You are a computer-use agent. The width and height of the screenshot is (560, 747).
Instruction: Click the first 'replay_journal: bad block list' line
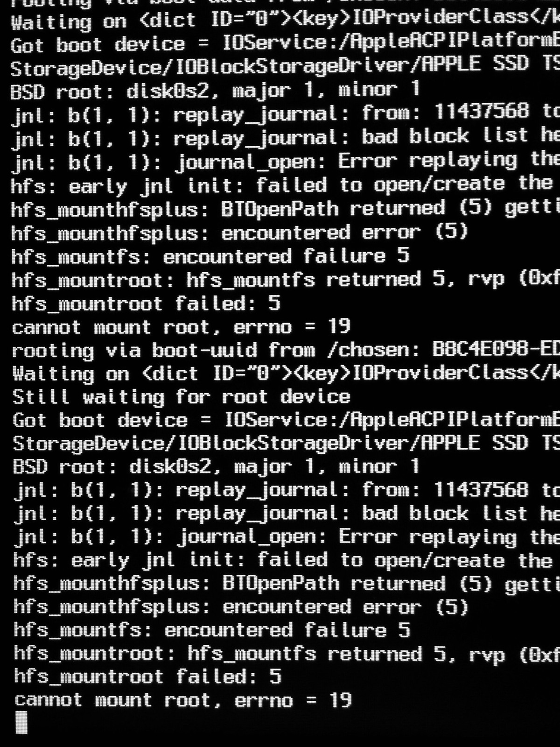tap(285, 137)
